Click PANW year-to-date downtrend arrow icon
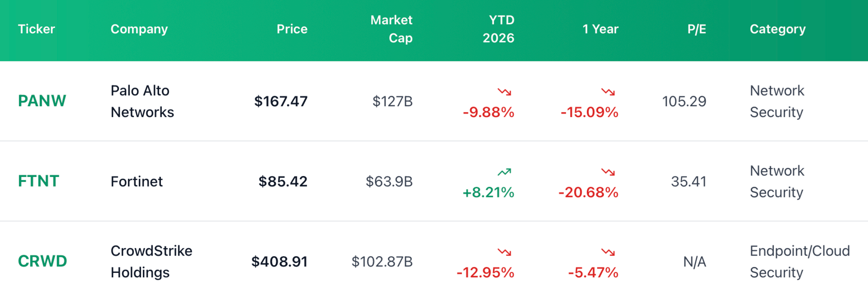Screen dimensions: 868x299 504,92
